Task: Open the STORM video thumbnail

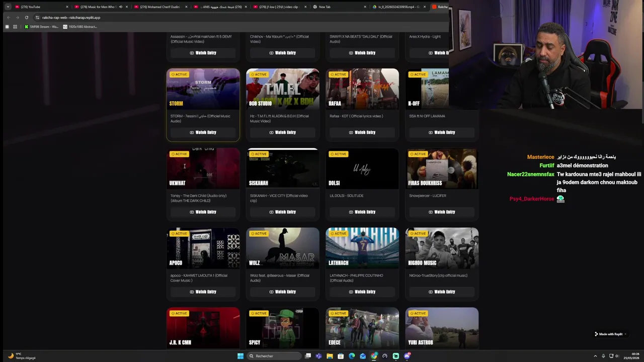Action: 203,89
